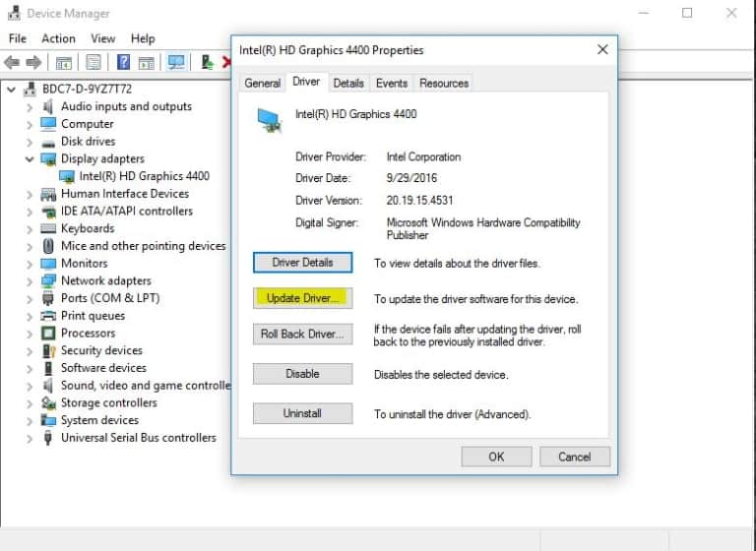Click the Security devices icon
This screenshot has width=756, height=551.
point(48,351)
